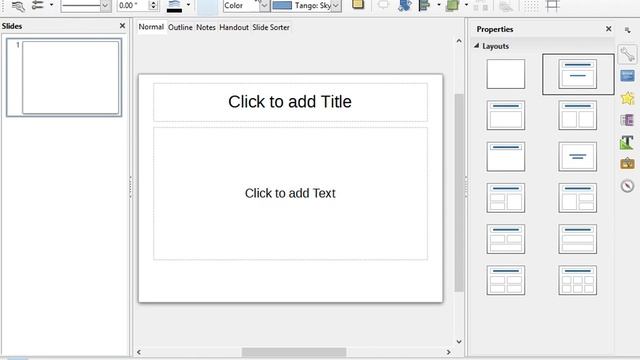Choose the Title and 2 Content layout
Image resolution: width=640 pixels, height=360 pixels.
[578, 116]
